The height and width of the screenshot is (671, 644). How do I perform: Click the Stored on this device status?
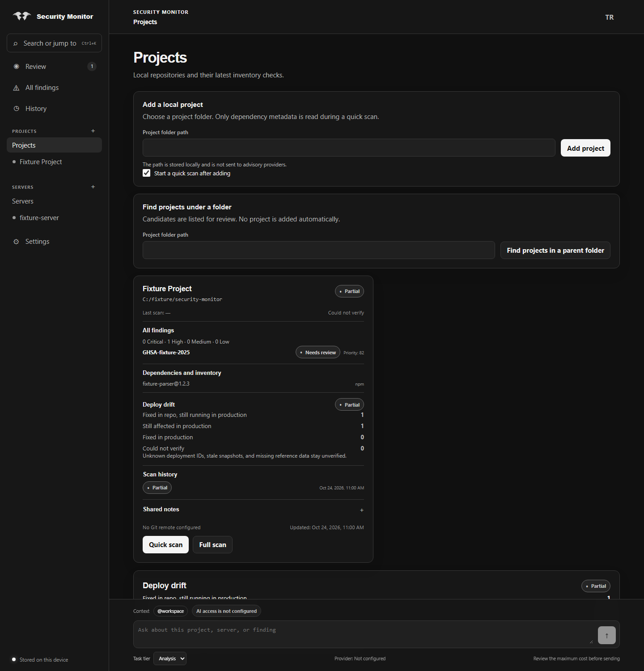[x=40, y=660]
